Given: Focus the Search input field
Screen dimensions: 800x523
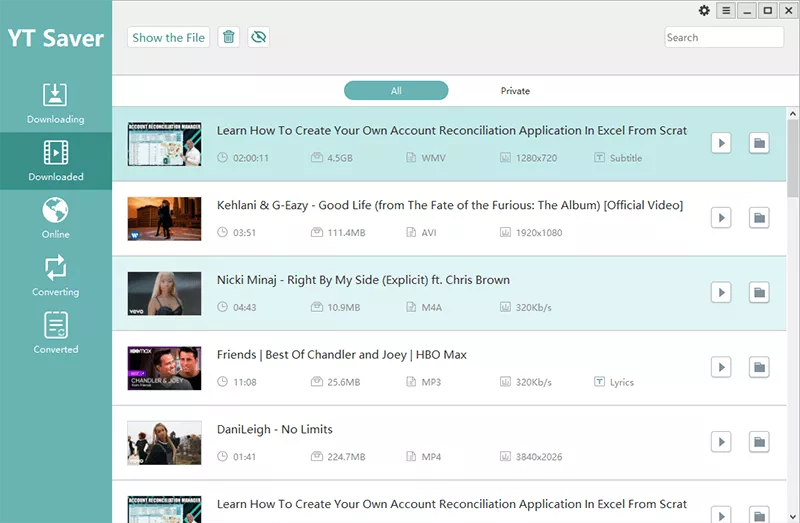Looking at the screenshot, I should [x=724, y=37].
